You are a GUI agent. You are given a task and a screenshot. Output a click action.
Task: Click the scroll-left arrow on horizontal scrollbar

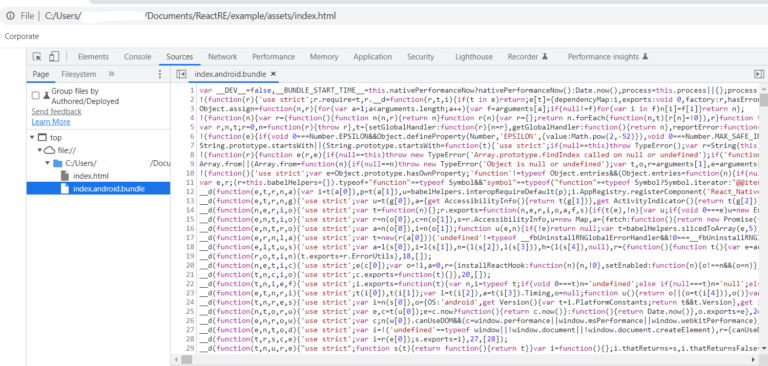[x=175, y=359]
